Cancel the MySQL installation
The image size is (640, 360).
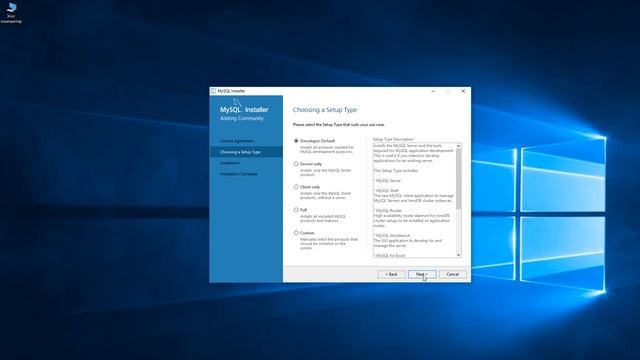(453, 274)
